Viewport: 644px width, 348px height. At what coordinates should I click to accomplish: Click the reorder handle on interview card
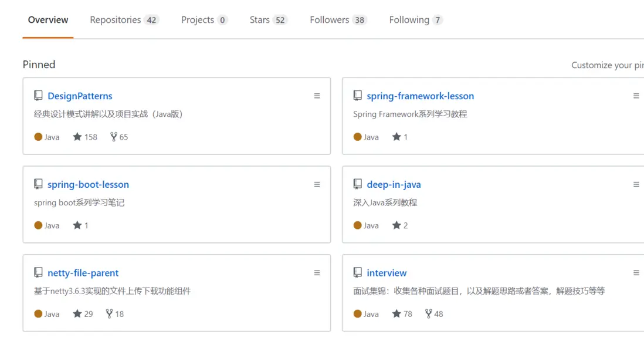tap(636, 273)
